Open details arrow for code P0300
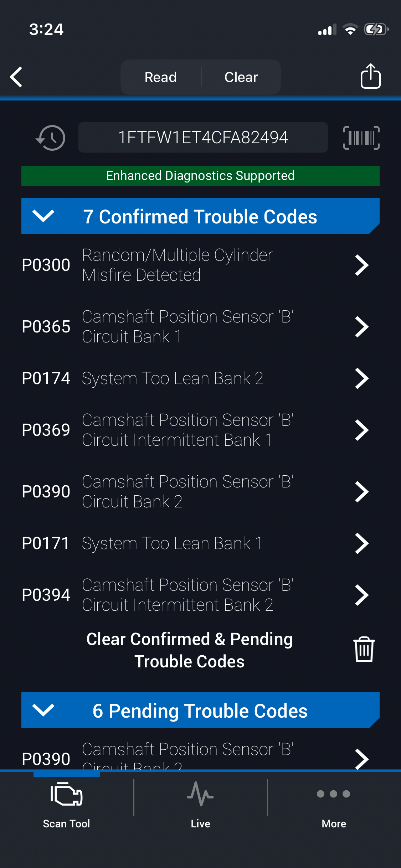 coord(361,265)
